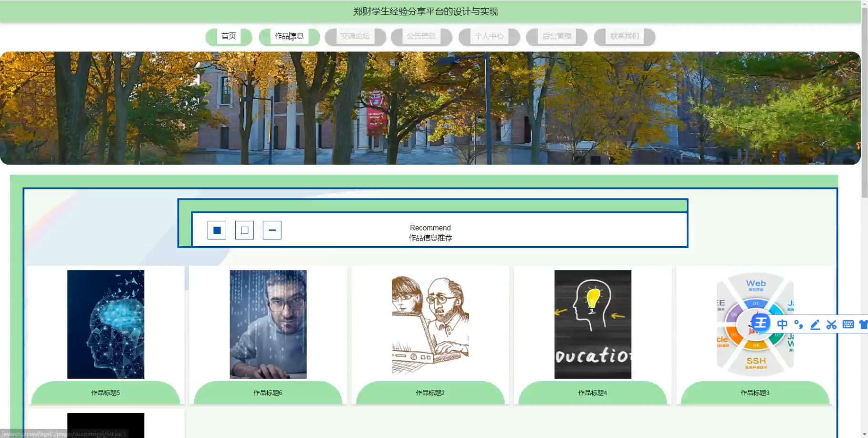Open the sketch laptop image for 作品标题2
Image resolution: width=868 pixels, height=438 pixels.
pyautogui.click(x=430, y=324)
